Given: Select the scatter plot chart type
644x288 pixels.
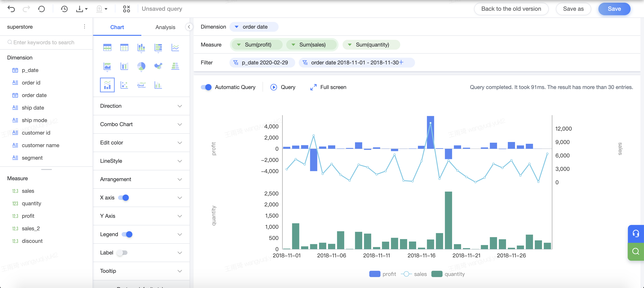Looking at the screenshot, I should coord(124,85).
